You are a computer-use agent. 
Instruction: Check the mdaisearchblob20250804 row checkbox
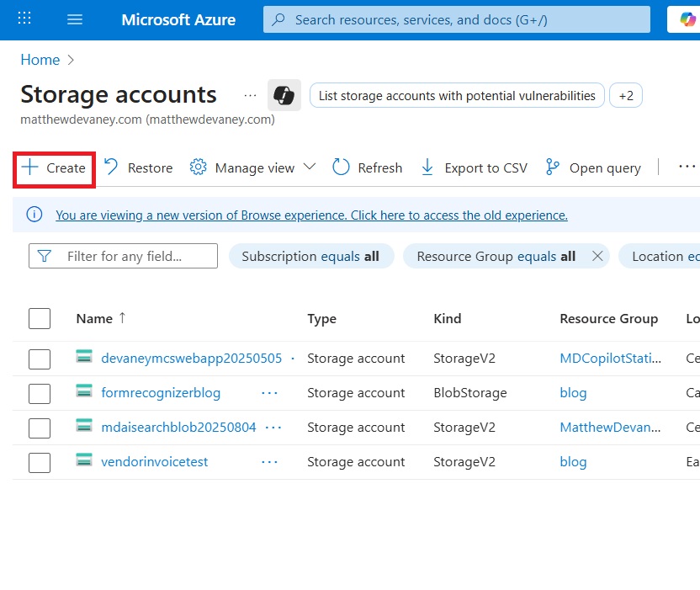(x=40, y=428)
